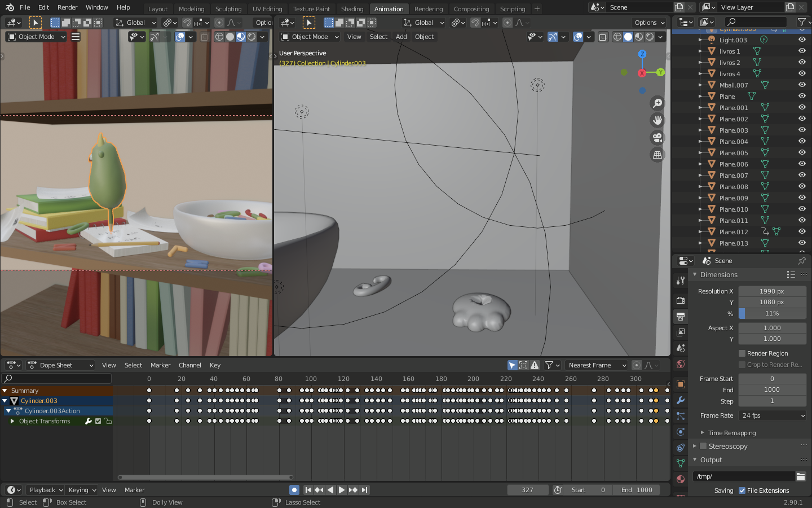Open the Modifiers wrench properties tab

pos(681,400)
